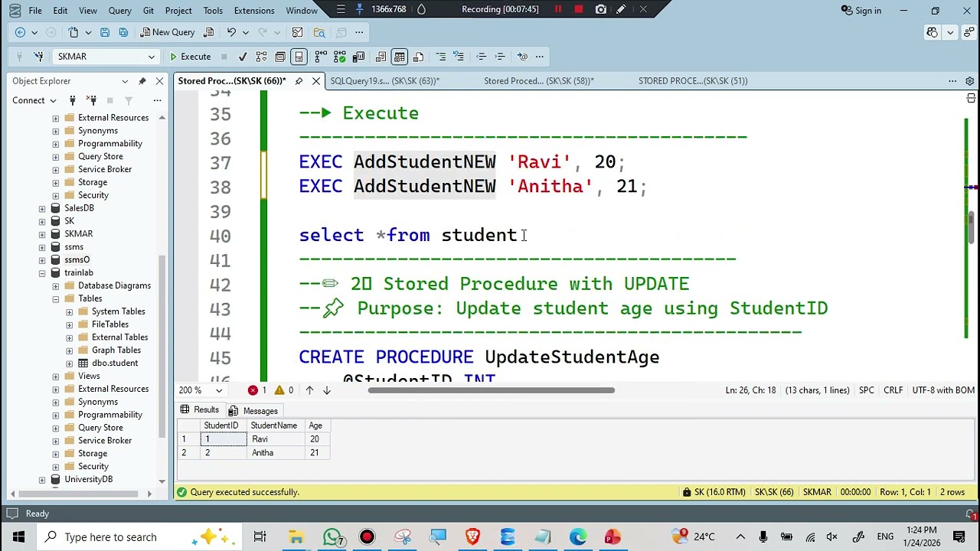The height and width of the screenshot is (551, 980).
Task: Click the Undo arrow icon
Action: (231, 32)
